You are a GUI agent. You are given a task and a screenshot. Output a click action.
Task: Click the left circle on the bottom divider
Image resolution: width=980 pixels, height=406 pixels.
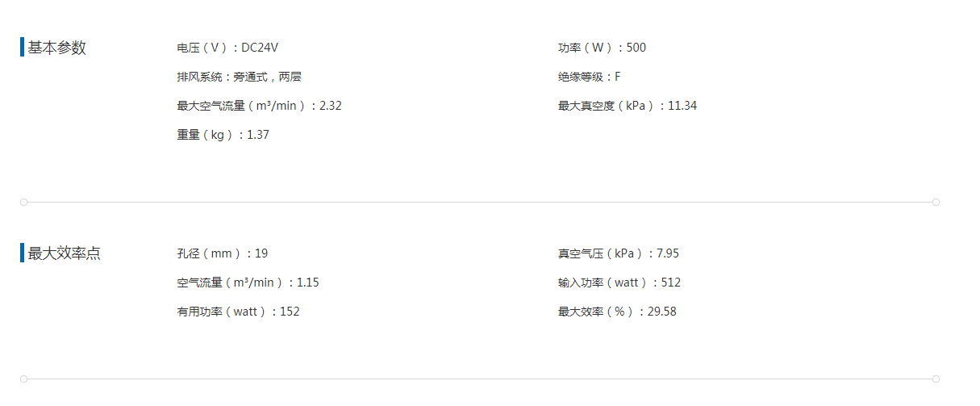click(x=23, y=379)
